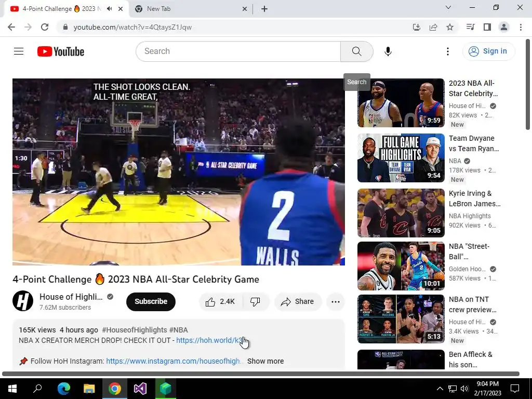Click the Golden Hoo... channel name
The image size is (532, 399).
[x=467, y=269]
